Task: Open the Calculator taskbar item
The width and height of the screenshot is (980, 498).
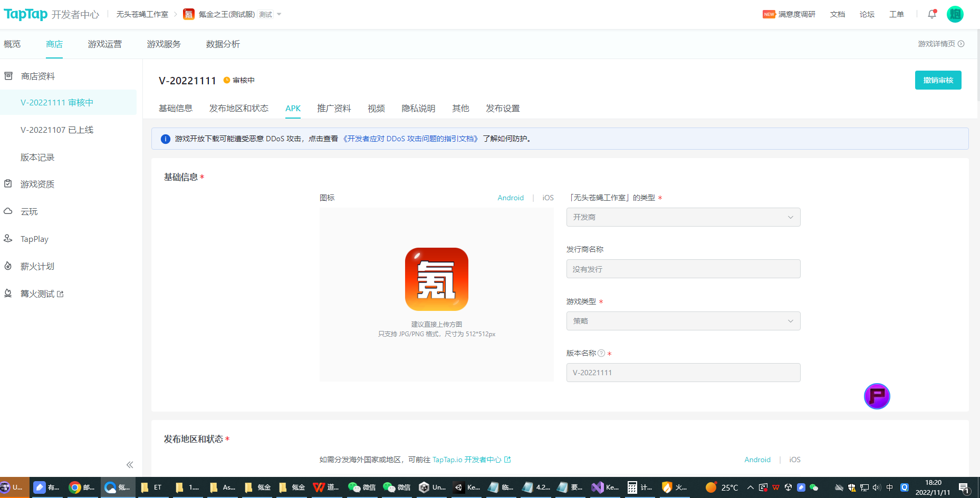Action: (x=640, y=487)
